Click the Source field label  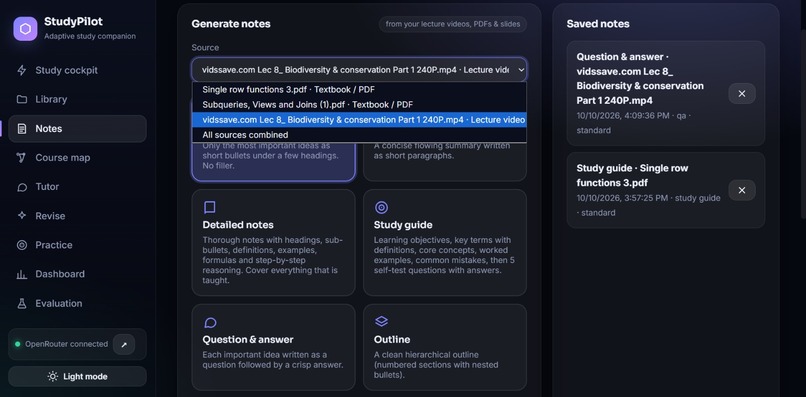coord(205,47)
